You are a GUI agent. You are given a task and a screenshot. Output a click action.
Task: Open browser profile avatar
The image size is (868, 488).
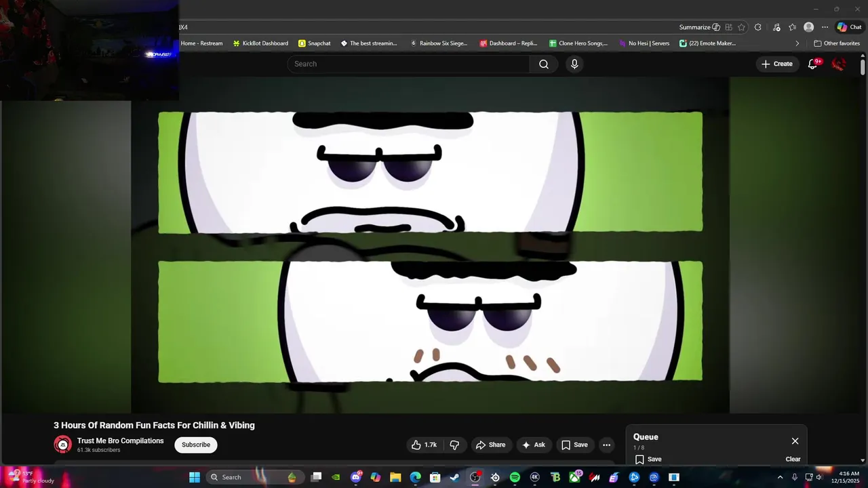click(808, 27)
